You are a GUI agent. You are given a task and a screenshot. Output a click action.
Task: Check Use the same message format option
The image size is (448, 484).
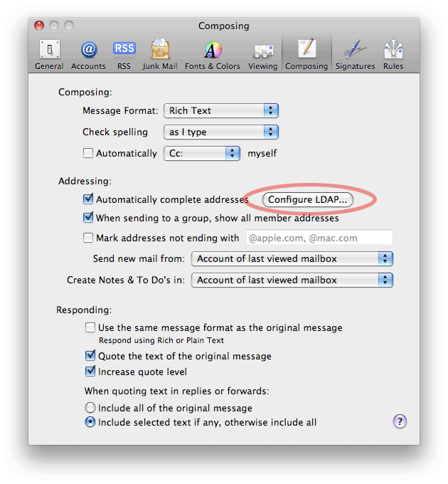tap(90, 327)
